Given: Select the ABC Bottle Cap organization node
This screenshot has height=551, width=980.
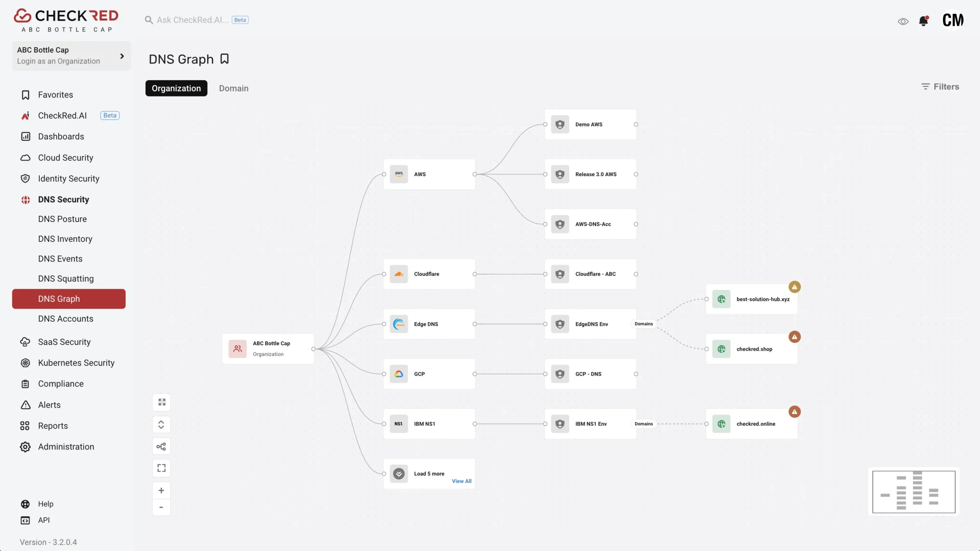Looking at the screenshot, I should point(268,349).
